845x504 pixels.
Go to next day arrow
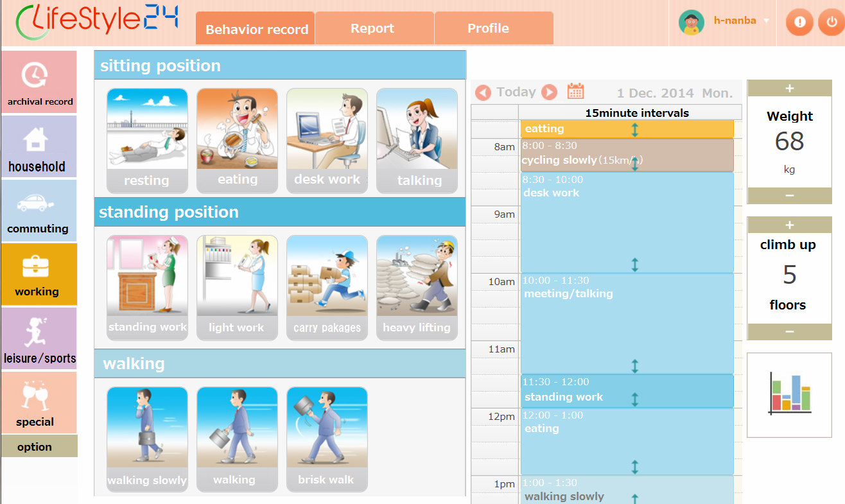549,92
